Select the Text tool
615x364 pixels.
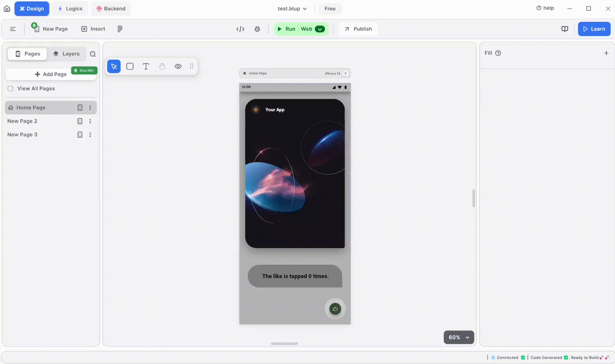146,66
